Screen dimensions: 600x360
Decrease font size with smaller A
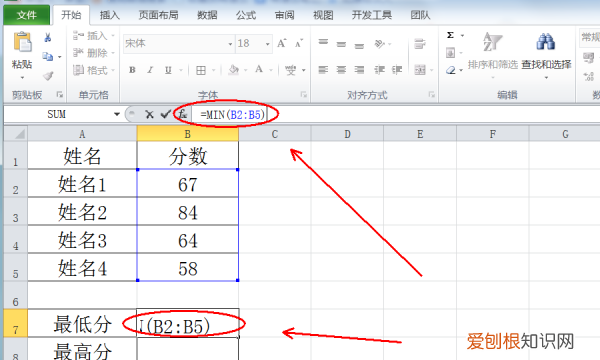(x=299, y=43)
